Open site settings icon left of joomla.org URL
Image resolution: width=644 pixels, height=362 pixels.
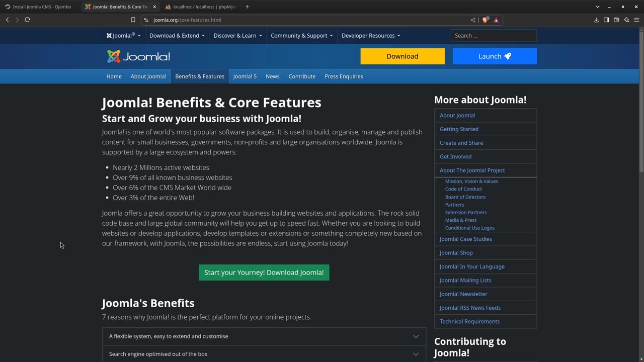(146, 20)
